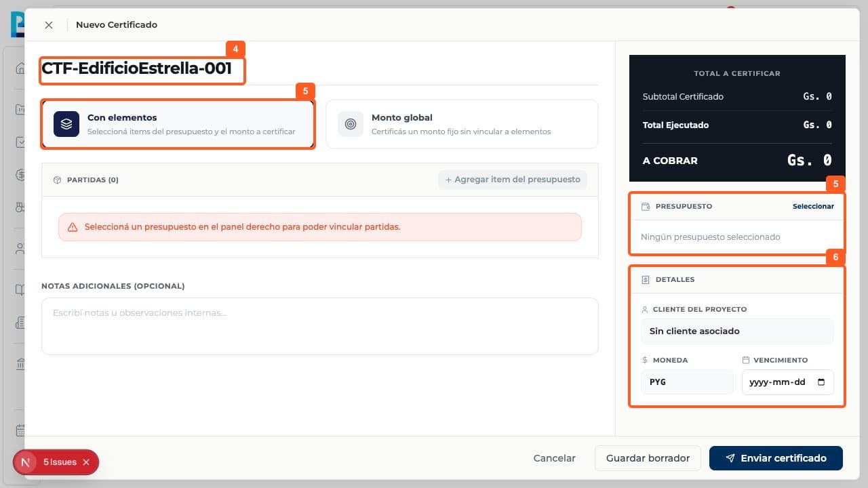Click the TOTAL A CERTIFICAR heading
868x488 pixels.
737,73
